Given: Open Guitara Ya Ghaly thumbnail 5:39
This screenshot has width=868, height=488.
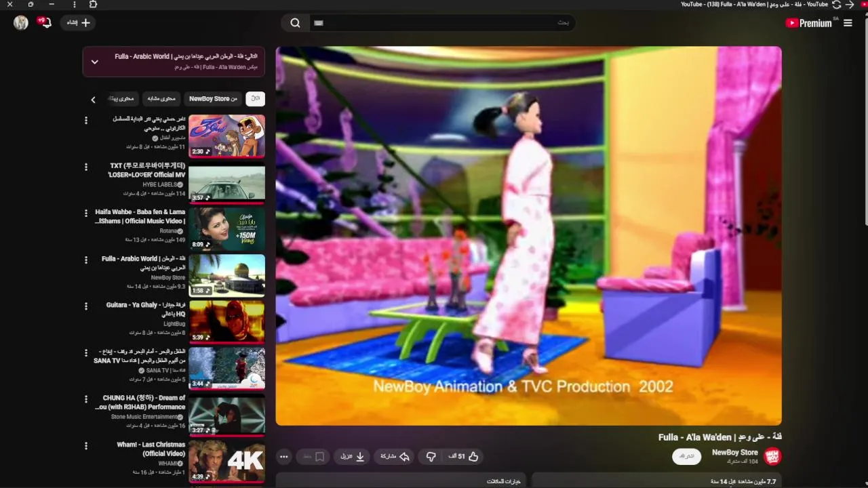Looking at the screenshot, I should pyautogui.click(x=226, y=322).
